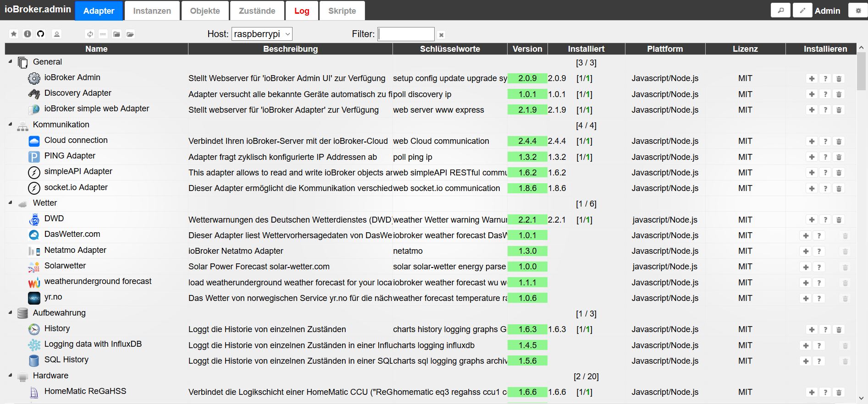Screen dimensions: 868x404
Task: Click the scrollbar down arrow of the adapter list
Action: [x=861, y=398]
